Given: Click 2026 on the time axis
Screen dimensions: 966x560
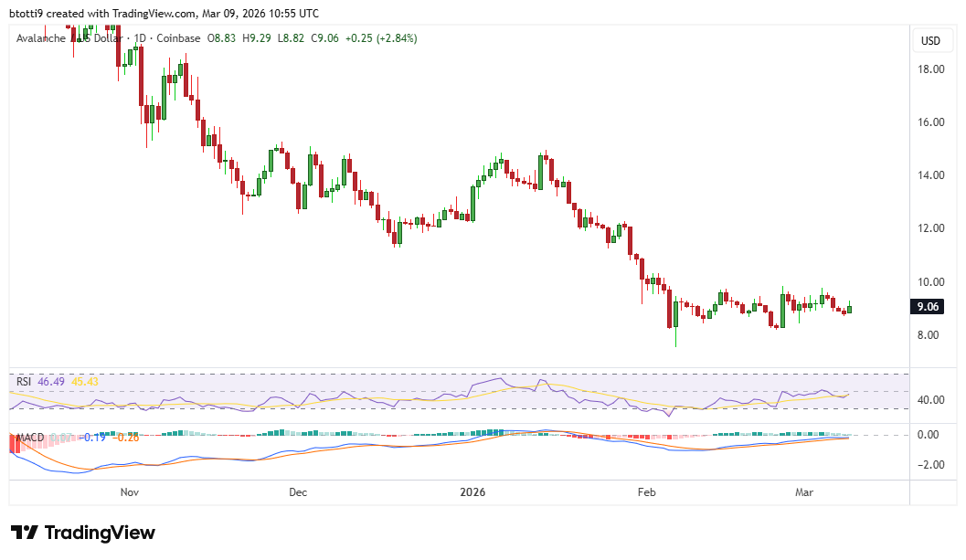Looking at the screenshot, I should pyautogui.click(x=472, y=492).
